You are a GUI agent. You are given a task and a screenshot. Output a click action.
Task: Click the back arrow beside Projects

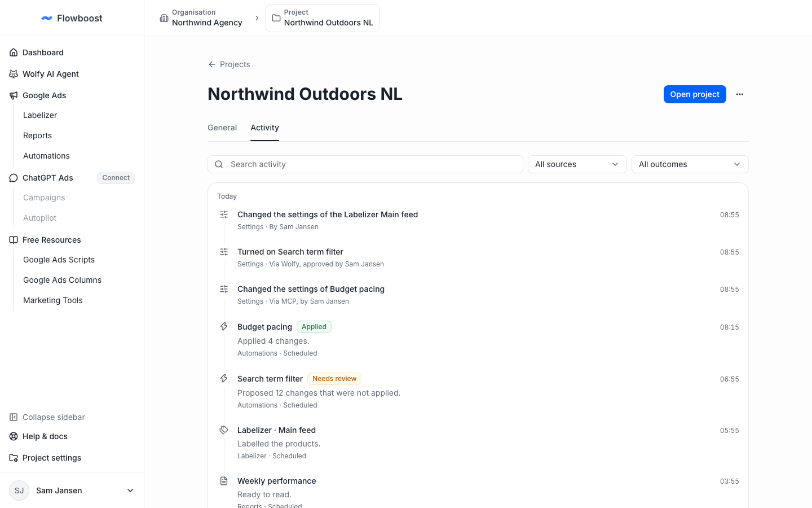pyautogui.click(x=212, y=64)
